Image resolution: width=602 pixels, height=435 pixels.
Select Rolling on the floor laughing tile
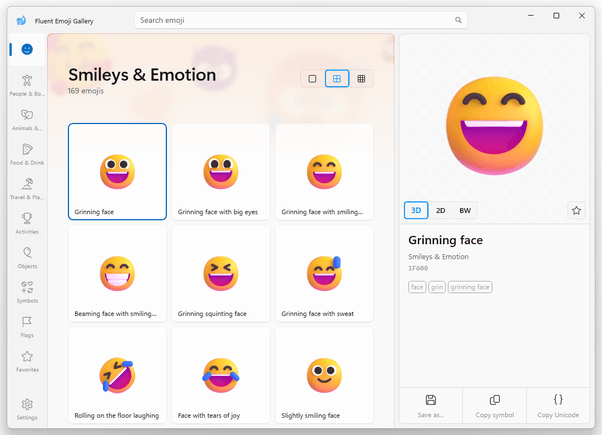[117, 375]
